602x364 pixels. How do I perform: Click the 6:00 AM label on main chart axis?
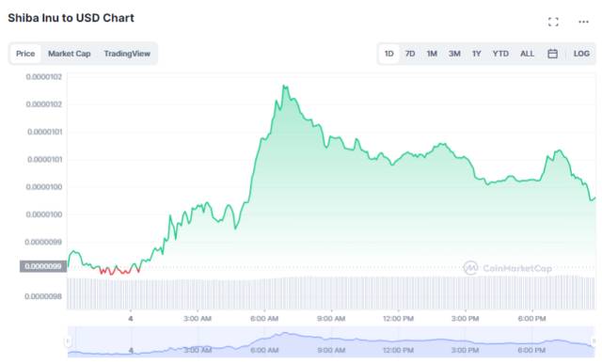click(x=264, y=318)
